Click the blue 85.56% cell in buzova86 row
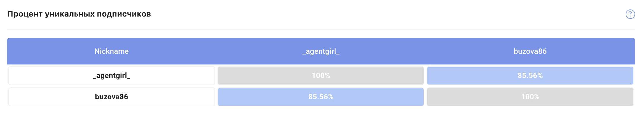Screen dimensions: 644x117 point(321,97)
